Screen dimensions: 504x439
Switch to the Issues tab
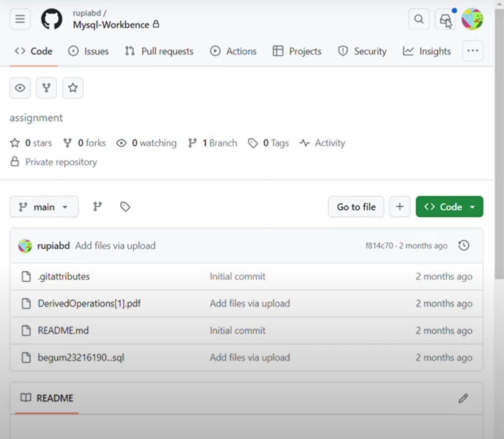click(x=88, y=51)
